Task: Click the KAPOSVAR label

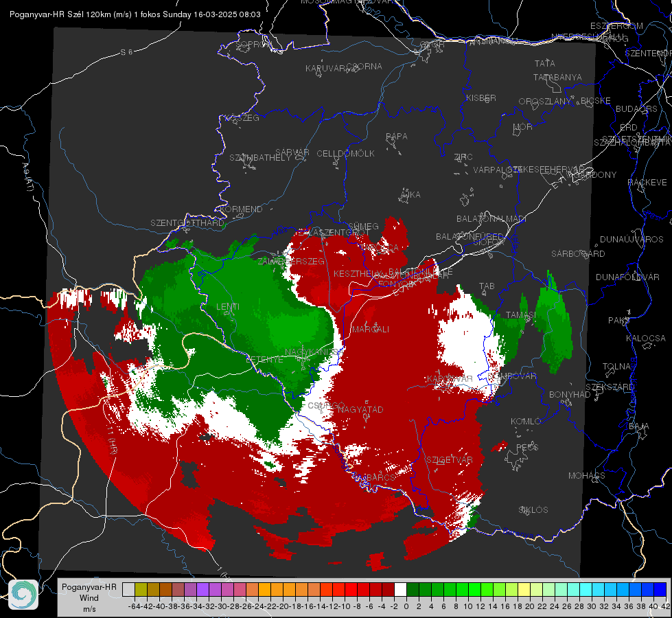Action: [x=450, y=378]
